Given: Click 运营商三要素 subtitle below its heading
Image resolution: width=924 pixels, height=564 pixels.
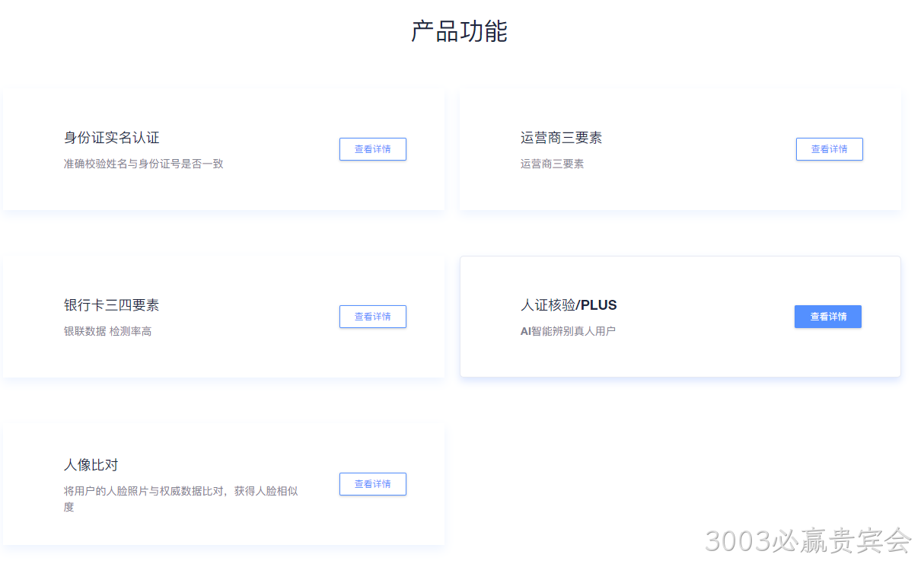Looking at the screenshot, I should pos(553,164).
